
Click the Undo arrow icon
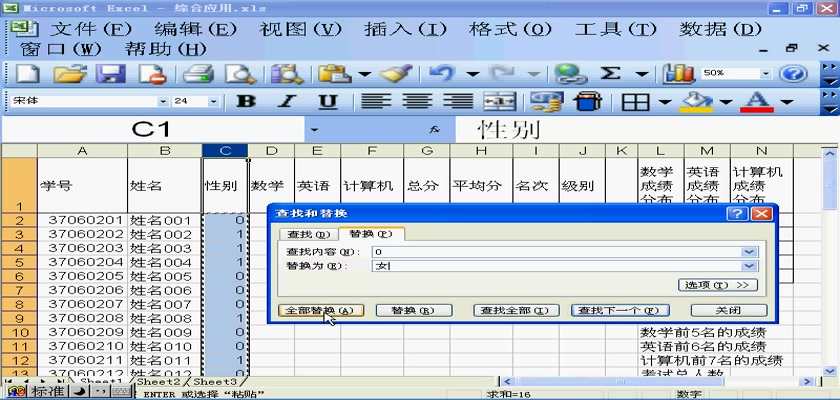click(x=442, y=73)
